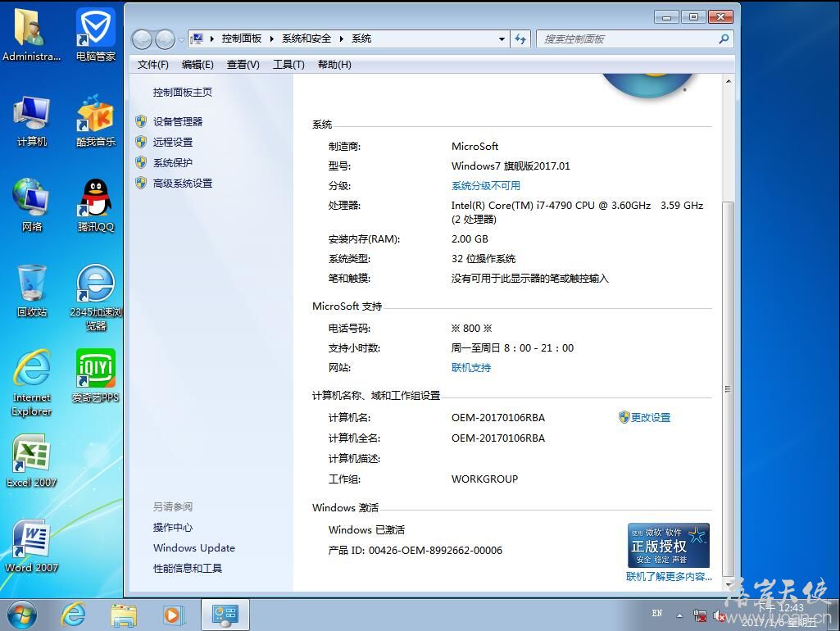The image size is (840, 631).
Task: Open the address bar history dropdown
Action: point(502,39)
